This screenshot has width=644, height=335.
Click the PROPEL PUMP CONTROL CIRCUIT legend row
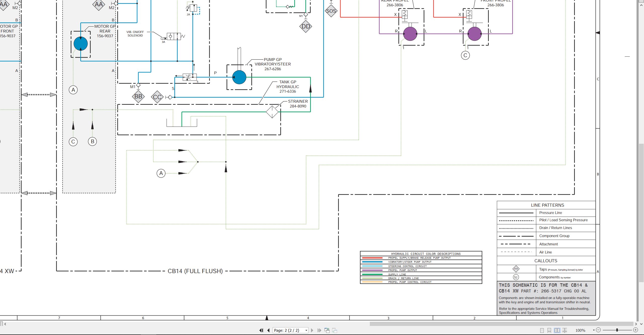tap(421, 282)
